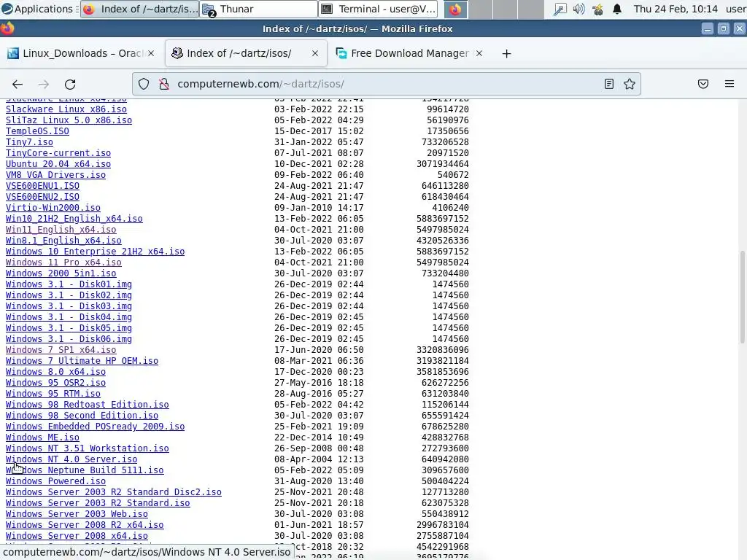Download Windows_2000_5in1.iso
747x560 pixels.
click(x=61, y=274)
